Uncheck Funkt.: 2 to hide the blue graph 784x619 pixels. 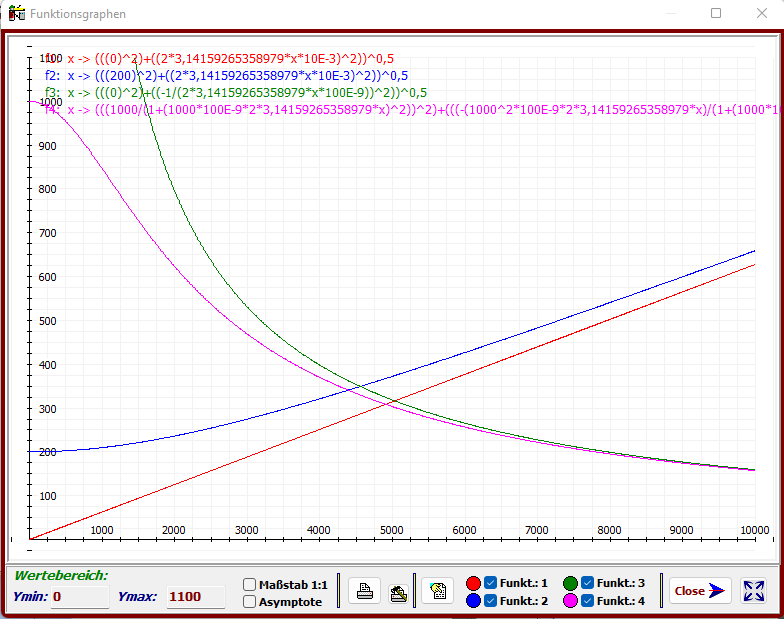click(490, 601)
